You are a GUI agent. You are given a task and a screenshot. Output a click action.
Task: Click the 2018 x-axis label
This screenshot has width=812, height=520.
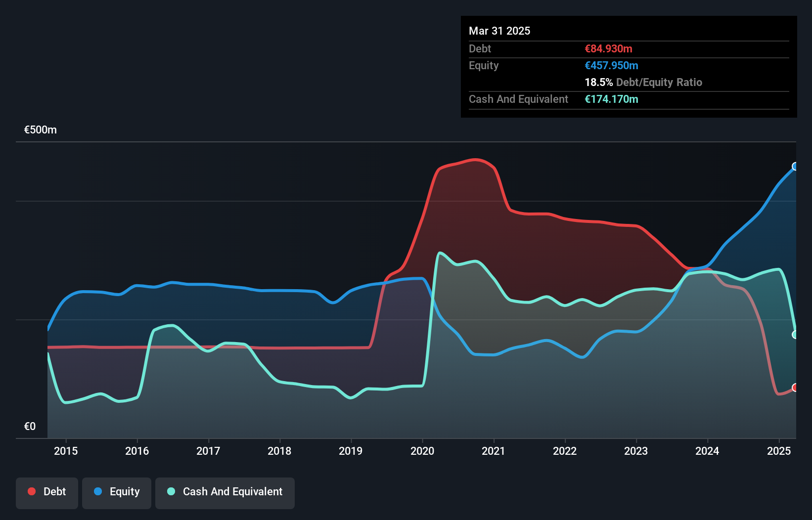[279, 451]
